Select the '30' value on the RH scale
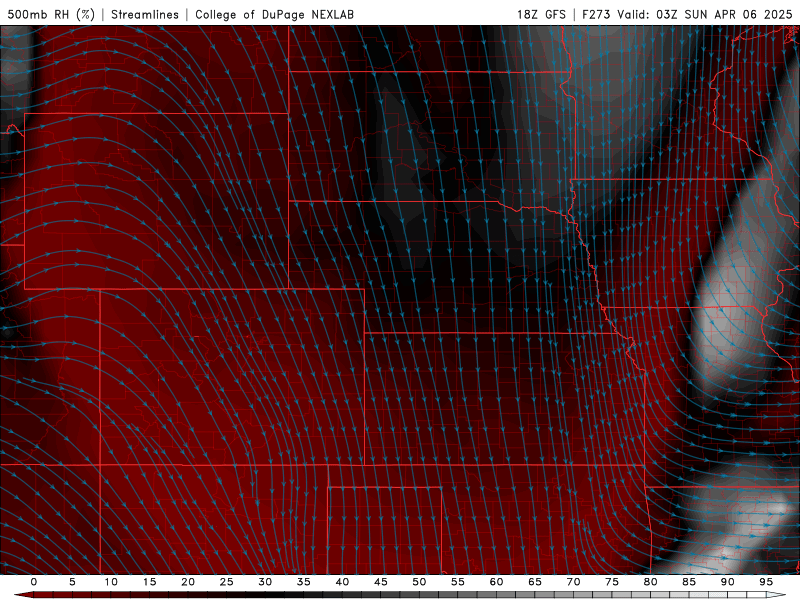Image resolution: width=800 pixels, height=600 pixels. 265,582
